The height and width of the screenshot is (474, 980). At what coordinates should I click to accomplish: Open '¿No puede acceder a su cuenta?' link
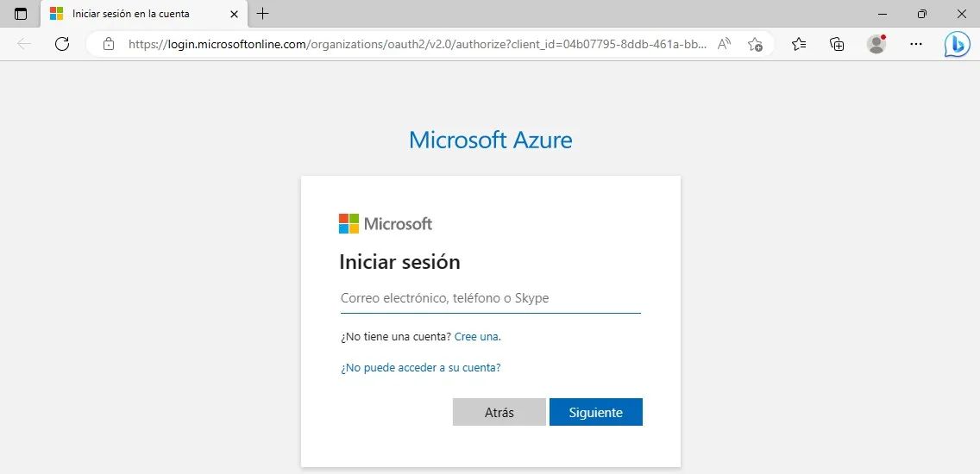[421, 368]
